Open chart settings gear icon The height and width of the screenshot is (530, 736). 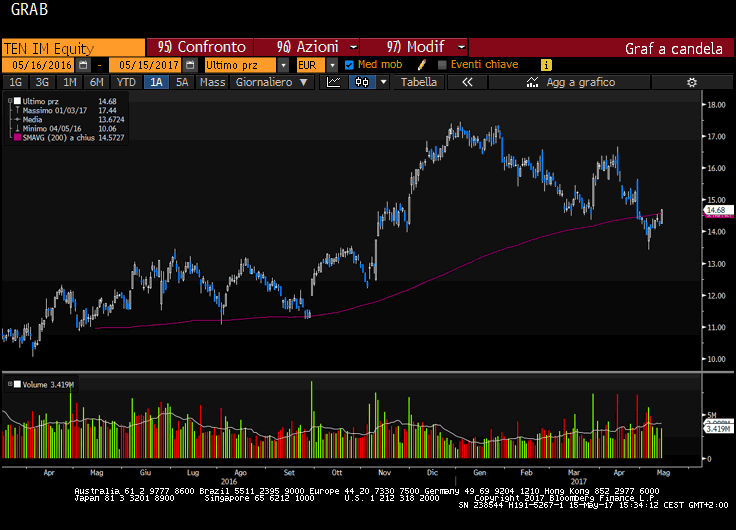(691, 82)
